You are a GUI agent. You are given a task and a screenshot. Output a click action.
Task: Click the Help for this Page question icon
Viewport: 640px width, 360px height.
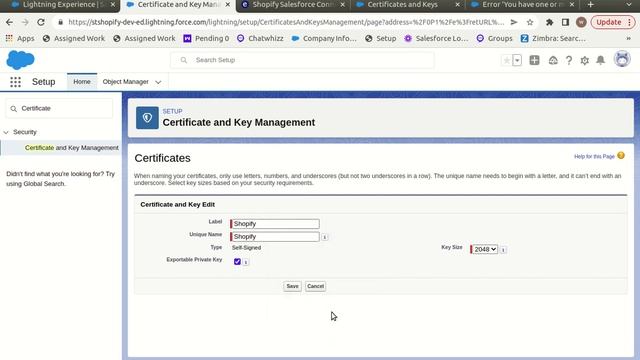(x=621, y=156)
